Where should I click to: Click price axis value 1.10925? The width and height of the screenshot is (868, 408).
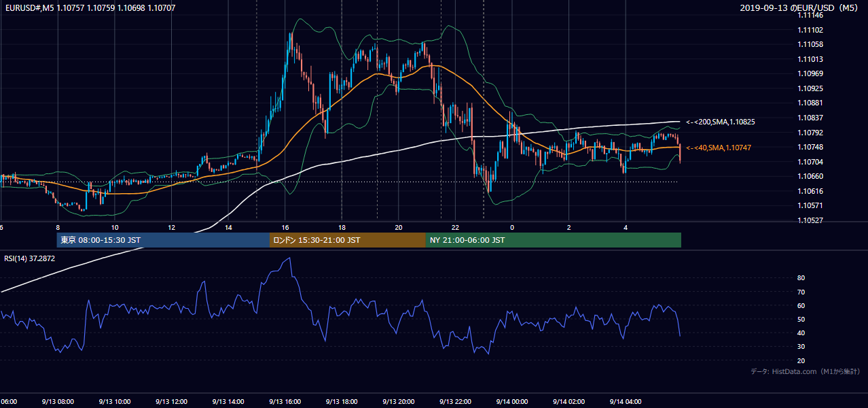coord(810,88)
